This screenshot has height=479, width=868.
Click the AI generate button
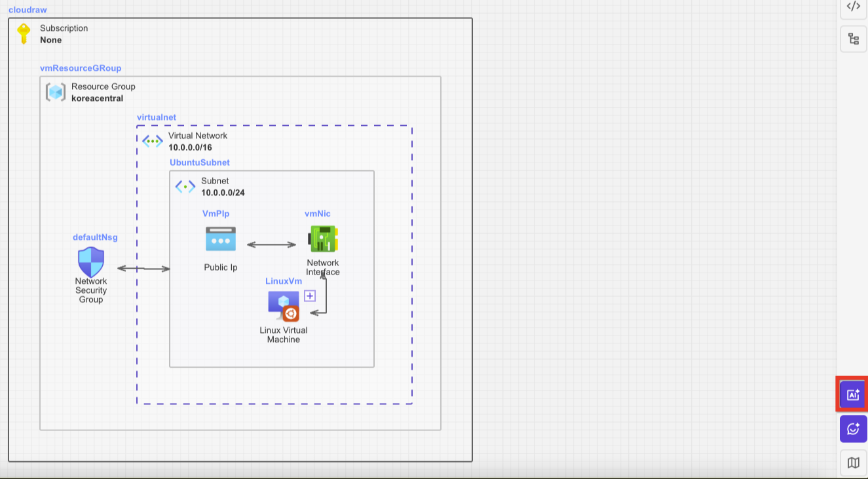pos(853,394)
